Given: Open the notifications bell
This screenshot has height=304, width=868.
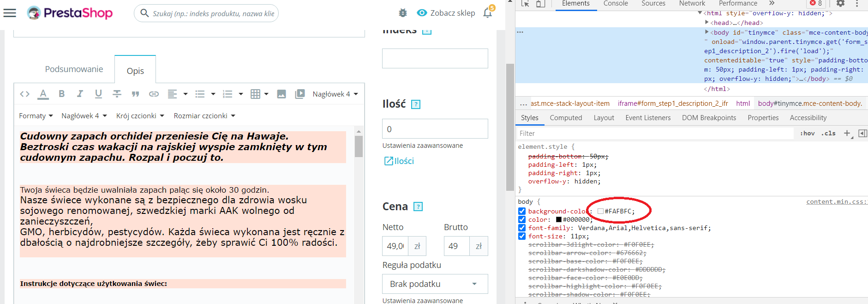Looking at the screenshot, I should click(488, 13).
